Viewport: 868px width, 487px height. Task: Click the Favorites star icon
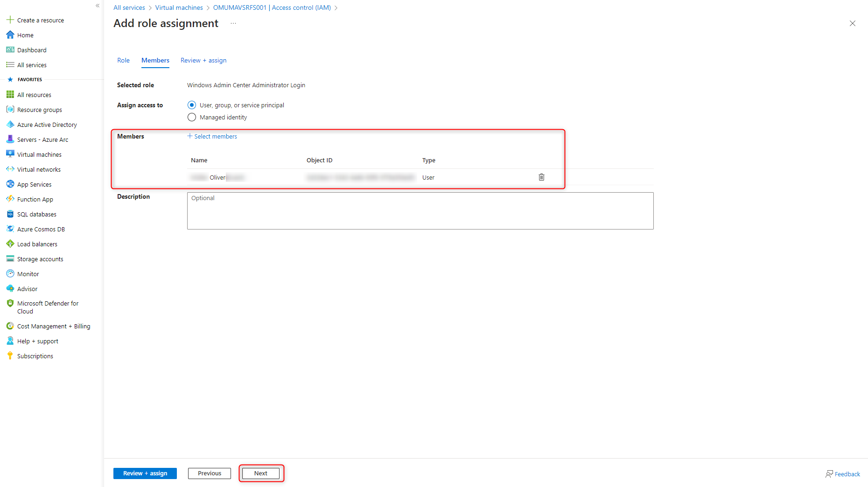point(10,79)
